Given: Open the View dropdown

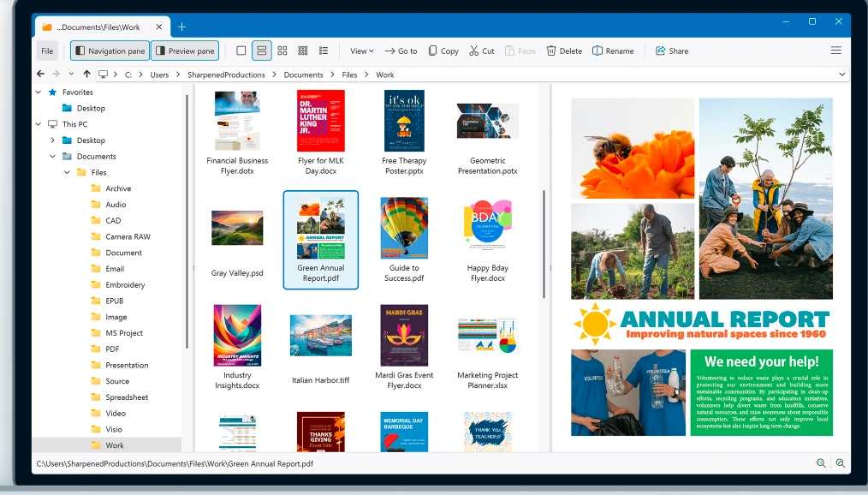Looking at the screenshot, I should click(361, 51).
